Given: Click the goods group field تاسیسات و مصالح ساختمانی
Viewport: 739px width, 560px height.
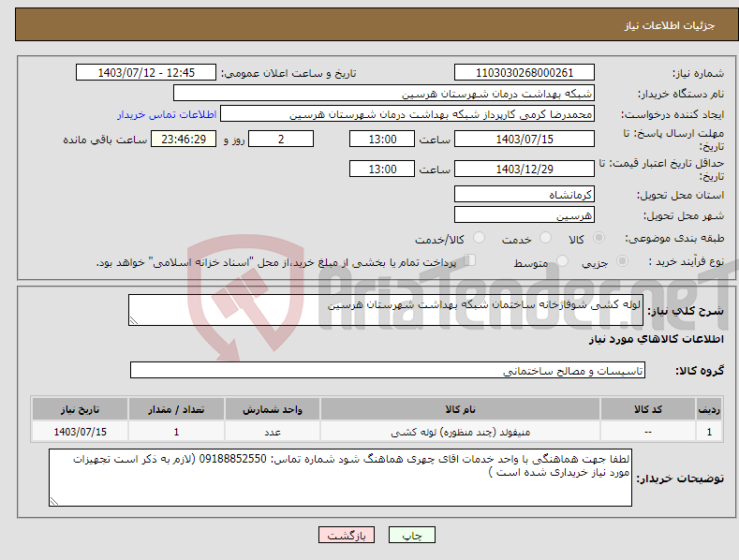Looking at the screenshot, I should click(x=388, y=370).
